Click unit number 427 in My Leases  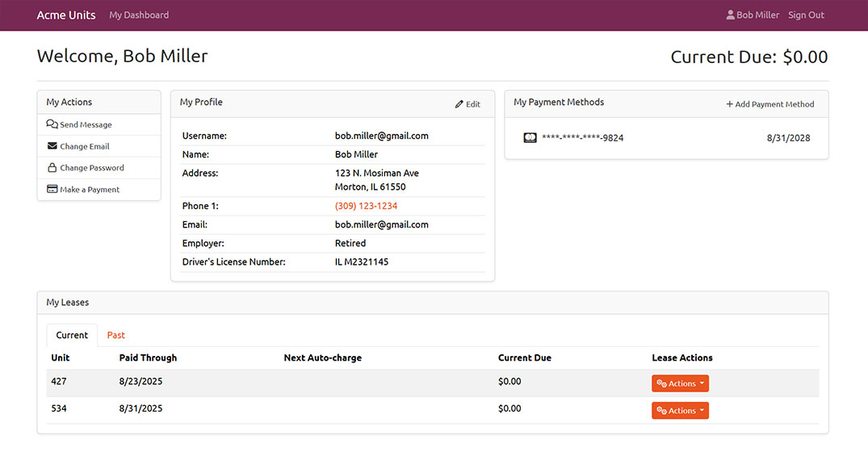click(59, 382)
